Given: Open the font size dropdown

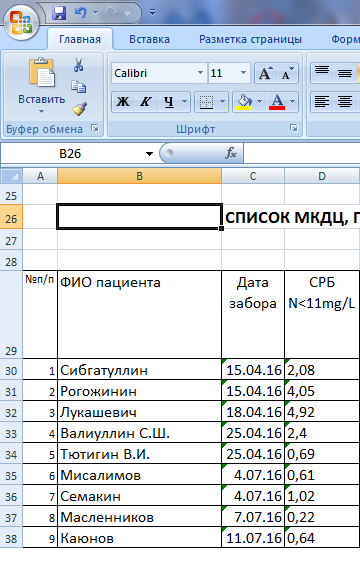Looking at the screenshot, I should click(243, 73).
